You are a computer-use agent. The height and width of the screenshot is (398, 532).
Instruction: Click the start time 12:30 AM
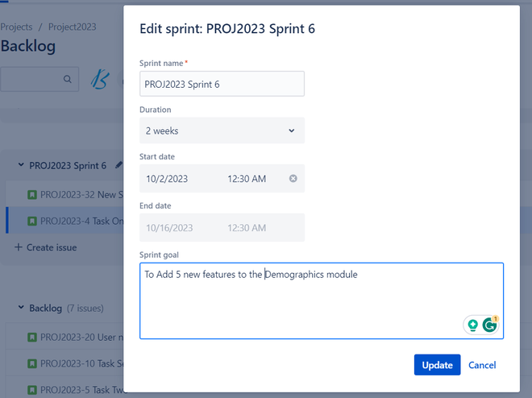pyautogui.click(x=247, y=179)
